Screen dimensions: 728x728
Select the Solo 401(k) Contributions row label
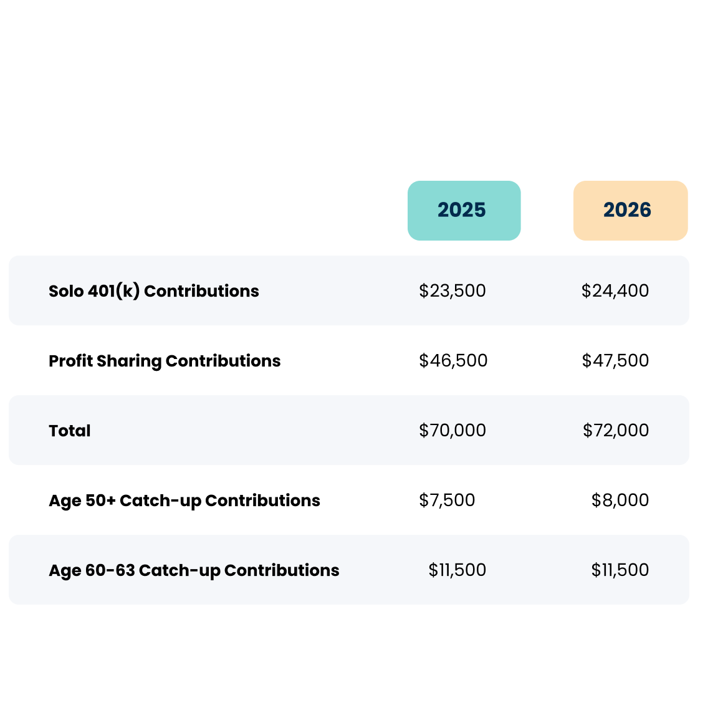click(154, 291)
